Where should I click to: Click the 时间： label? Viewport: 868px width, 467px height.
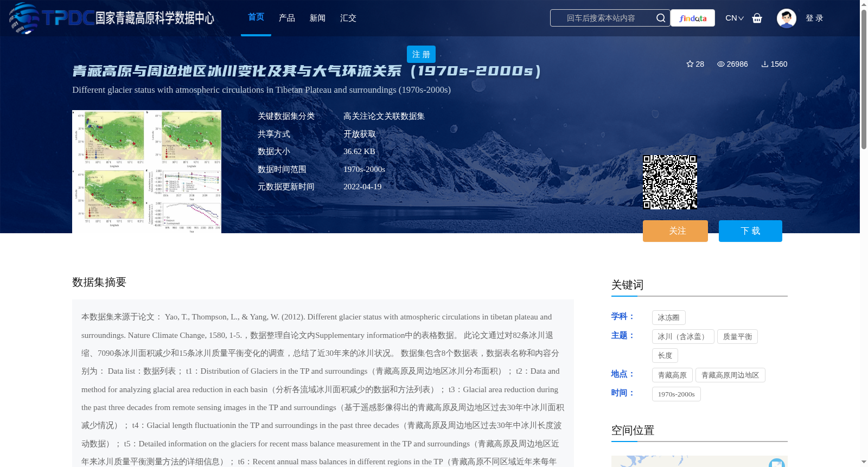[x=623, y=393]
